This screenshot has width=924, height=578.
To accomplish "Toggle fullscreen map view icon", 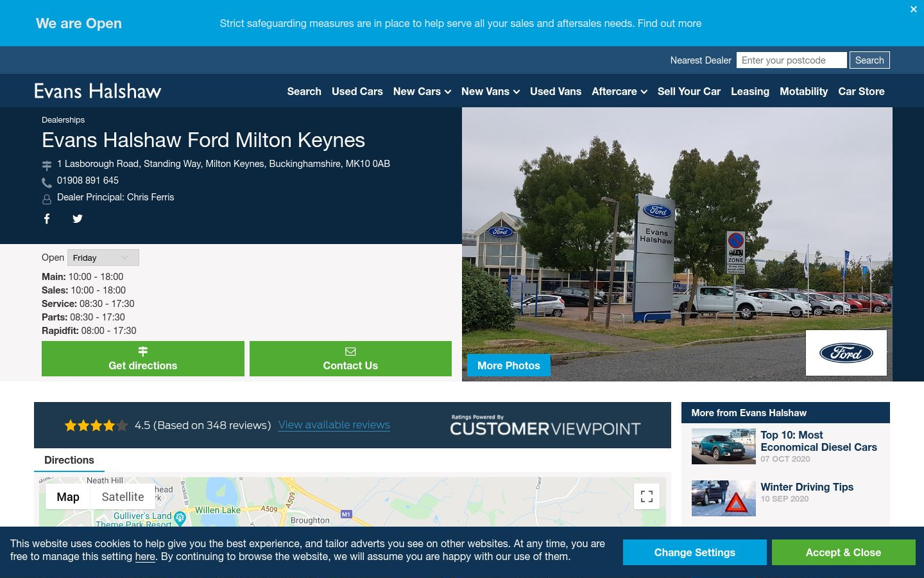I will pos(647,496).
